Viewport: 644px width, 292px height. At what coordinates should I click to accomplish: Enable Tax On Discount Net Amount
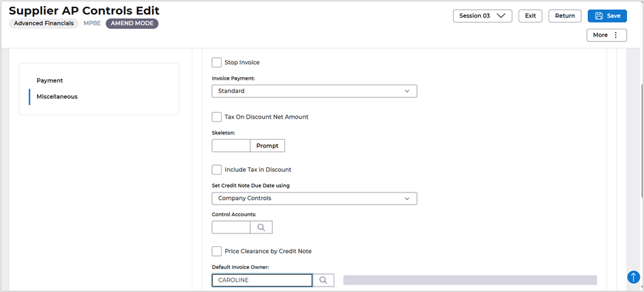[x=216, y=117]
